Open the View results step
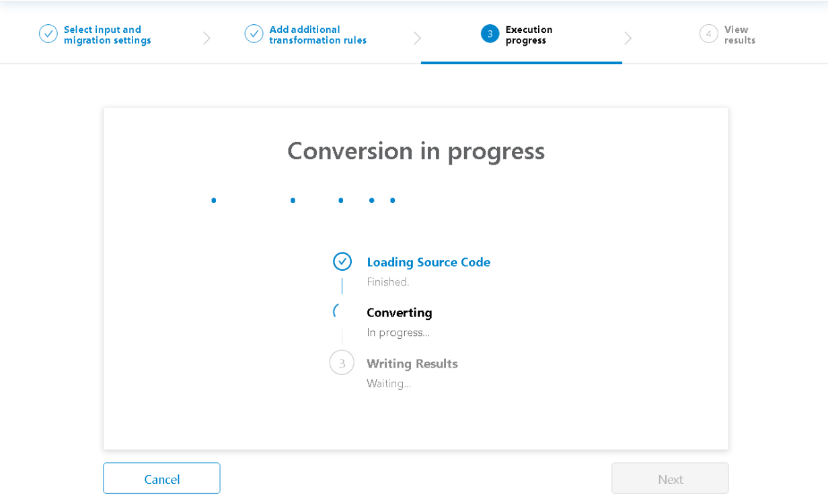828x504 pixels. tap(739, 35)
